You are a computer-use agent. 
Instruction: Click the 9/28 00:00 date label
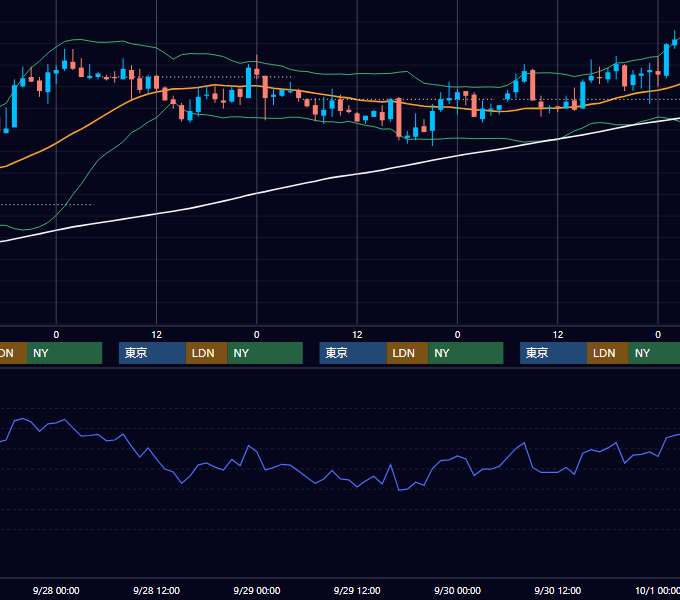(x=56, y=590)
